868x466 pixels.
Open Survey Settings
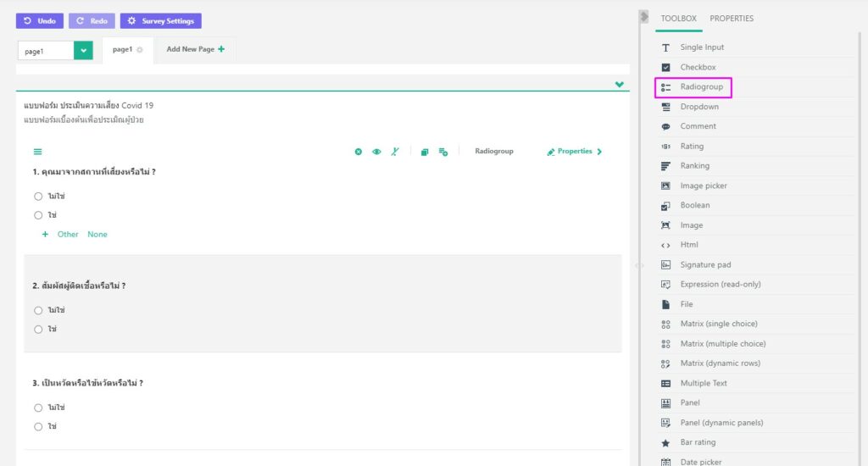(x=161, y=21)
